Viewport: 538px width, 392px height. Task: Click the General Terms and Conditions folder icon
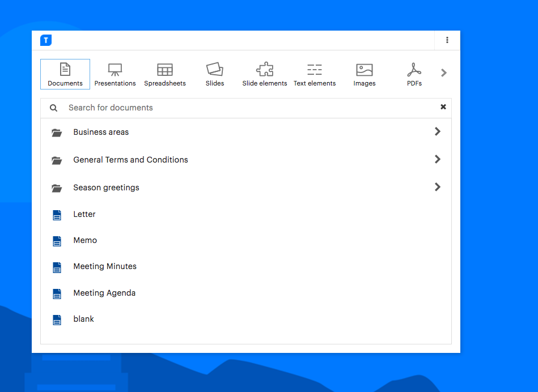click(x=57, y=160)
